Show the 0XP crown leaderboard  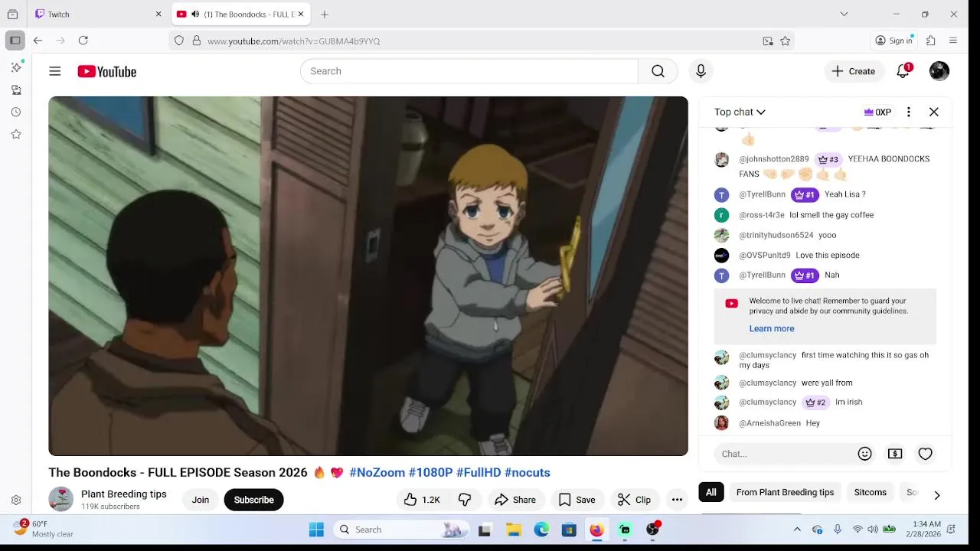(877, 112)
